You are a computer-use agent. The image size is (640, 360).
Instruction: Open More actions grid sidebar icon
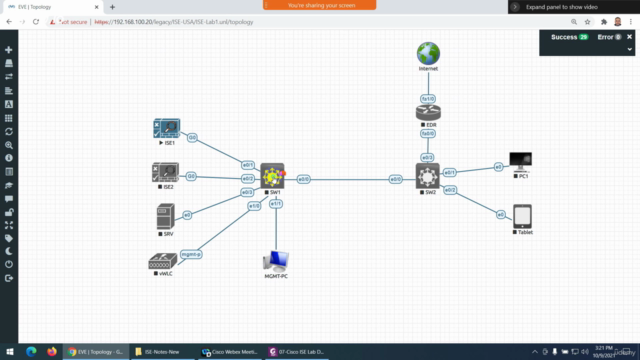click(x=9, y=118)
